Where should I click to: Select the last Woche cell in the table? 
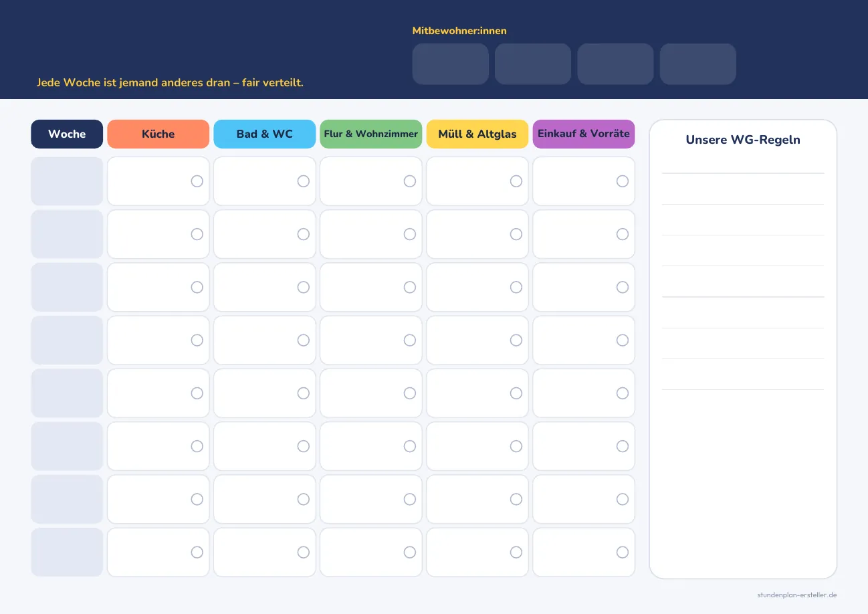click(x=67, y=552)
